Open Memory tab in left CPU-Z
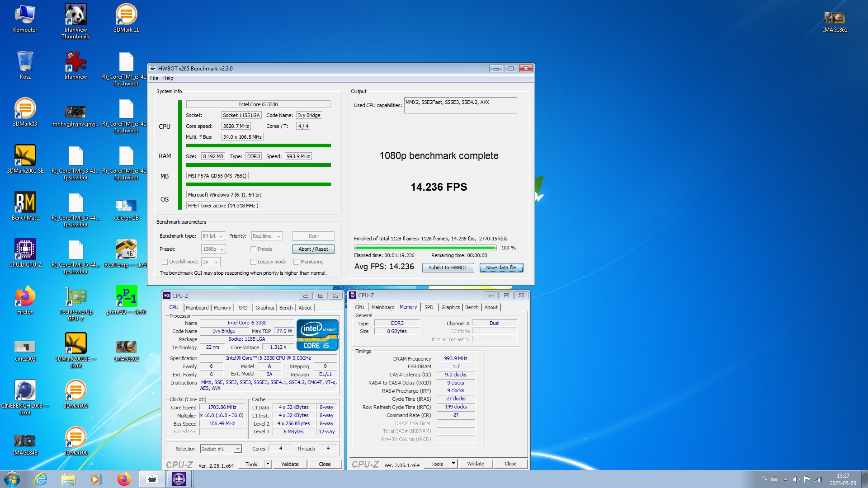Viewport: 868px width, 488px height. 222,308
